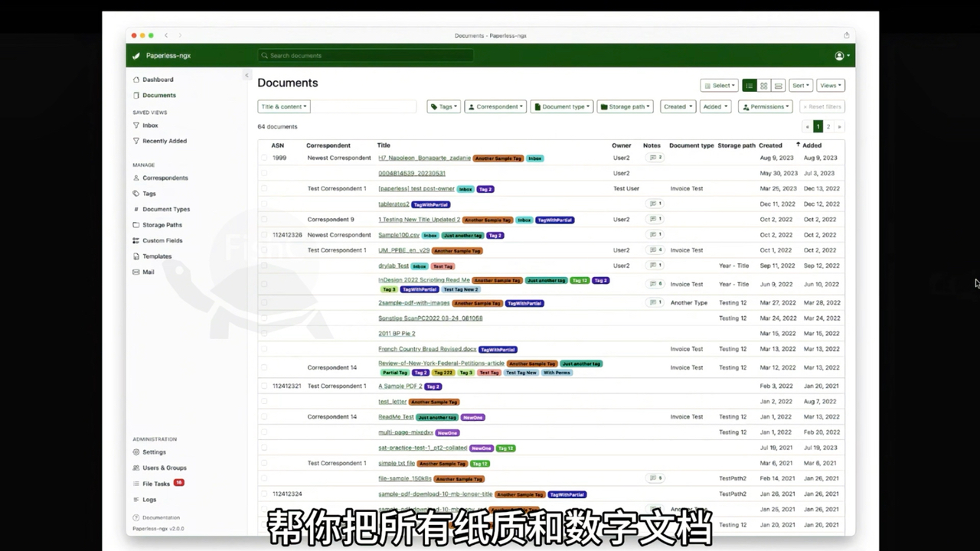This screenshot has width=980, height=551.
Task: Open the Tags management page
Action: coord(149,194)
